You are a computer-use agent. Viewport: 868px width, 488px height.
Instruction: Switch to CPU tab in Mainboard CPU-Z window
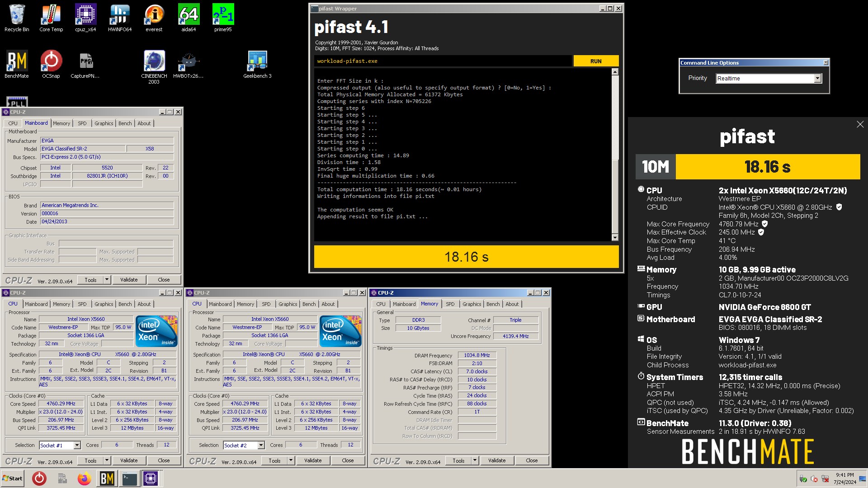pos(13,123)
